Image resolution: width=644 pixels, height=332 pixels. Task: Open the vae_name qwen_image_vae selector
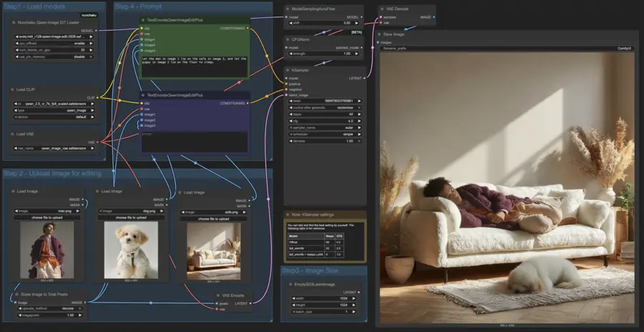pos(54,148)
